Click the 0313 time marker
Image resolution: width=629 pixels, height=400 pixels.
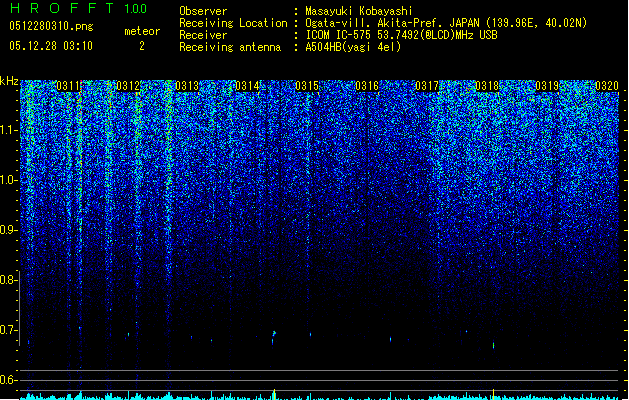click(187, 86)
